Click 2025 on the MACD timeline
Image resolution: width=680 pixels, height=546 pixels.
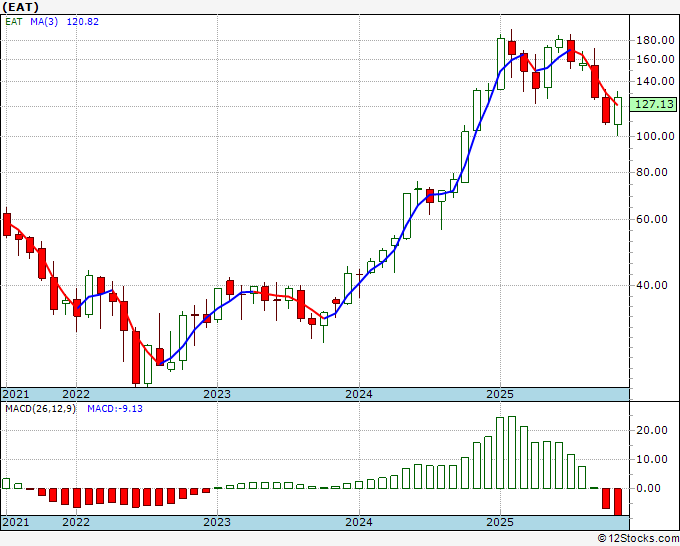[500, 522]
